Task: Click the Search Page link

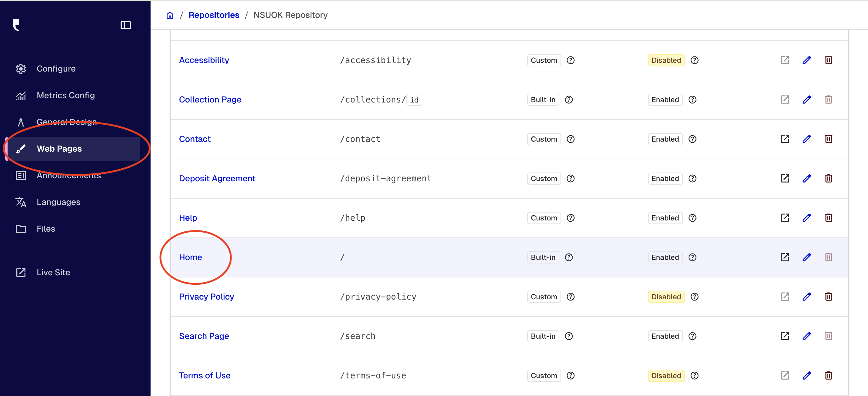Action: point(204,336)
